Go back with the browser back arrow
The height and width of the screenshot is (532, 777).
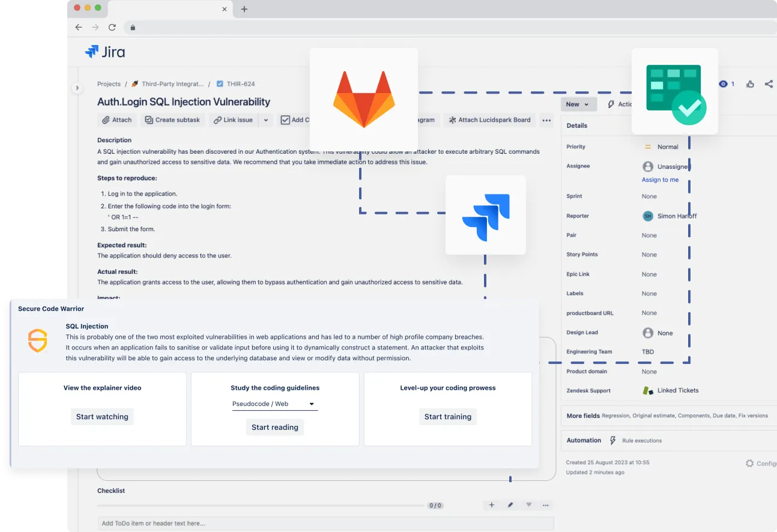tap(79, 27)
